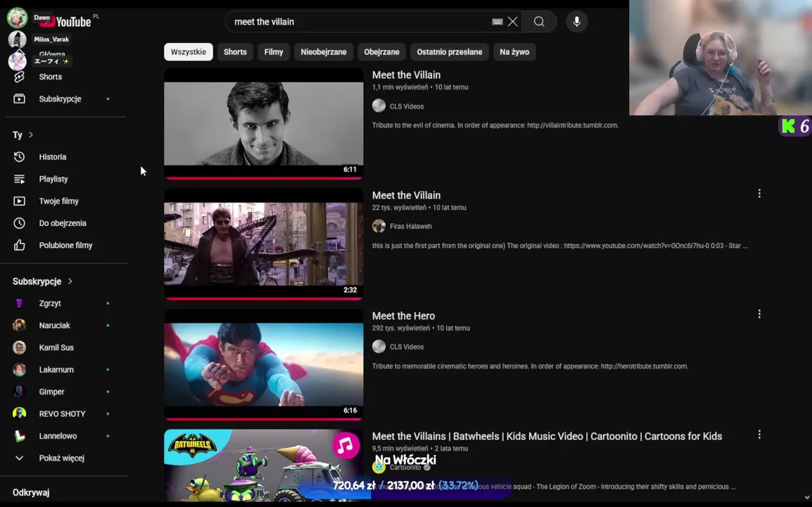Play the Batwheels thumbnail
This screenshot has width=812, height=507.
[264, 465]
